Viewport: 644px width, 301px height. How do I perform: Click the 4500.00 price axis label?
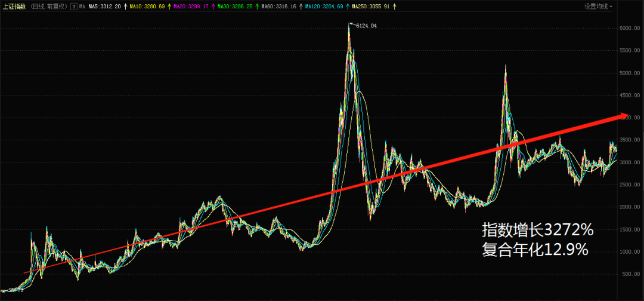(x=631, y=96)
